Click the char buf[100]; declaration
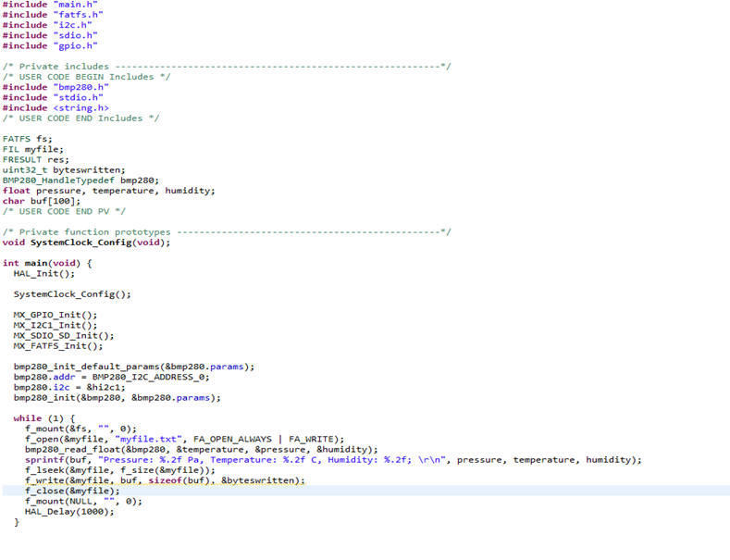The image size is (730, 560). click(x=42, y=201)
